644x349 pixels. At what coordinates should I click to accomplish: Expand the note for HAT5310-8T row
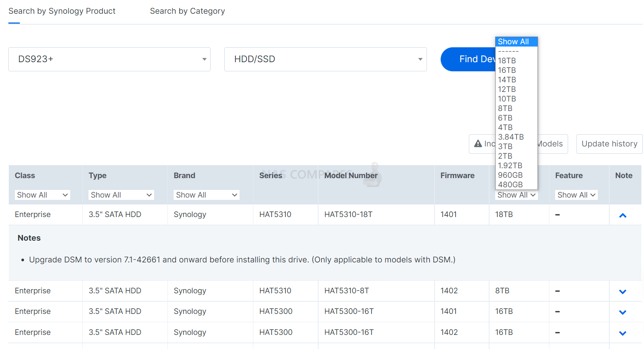(623, 292)
